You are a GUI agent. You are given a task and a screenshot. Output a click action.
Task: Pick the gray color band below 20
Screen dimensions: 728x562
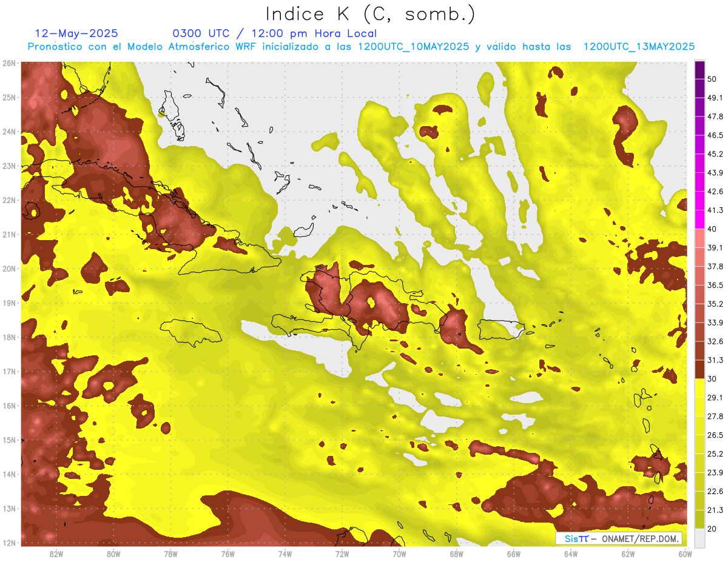tap(699, 538)
